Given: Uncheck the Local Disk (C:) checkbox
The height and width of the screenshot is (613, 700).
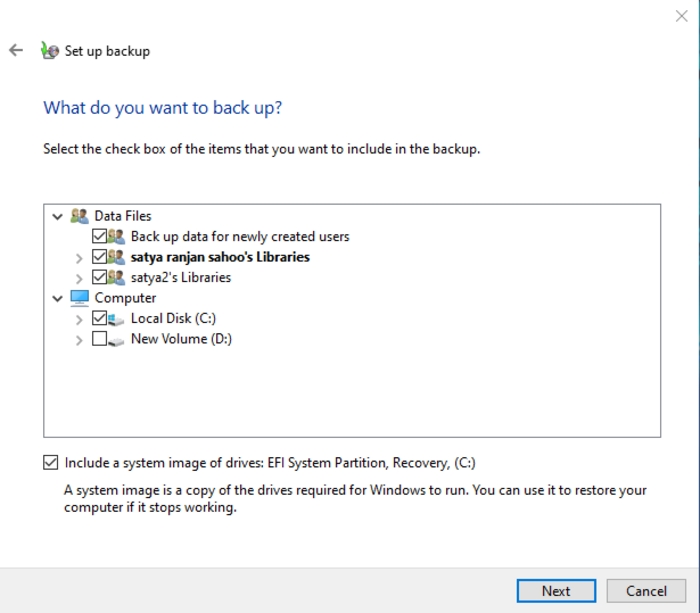Looking at the screenshot, I should click(x=99, y=319).
